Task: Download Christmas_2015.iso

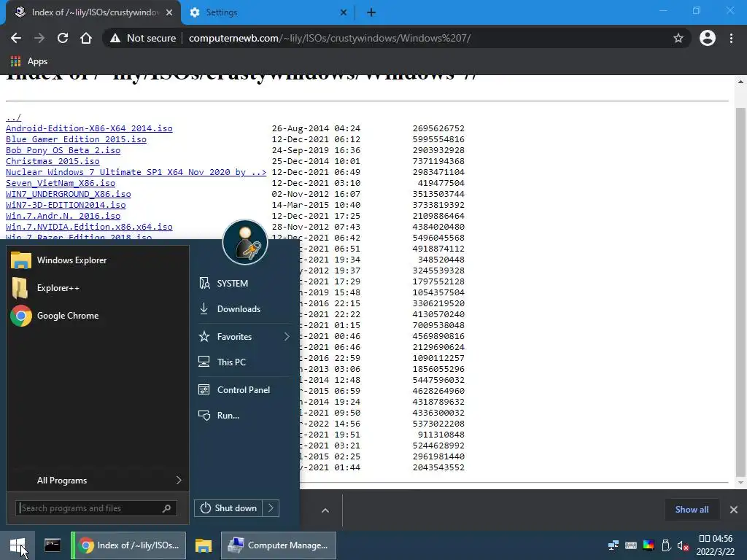Action: click(x=53, y=161)
